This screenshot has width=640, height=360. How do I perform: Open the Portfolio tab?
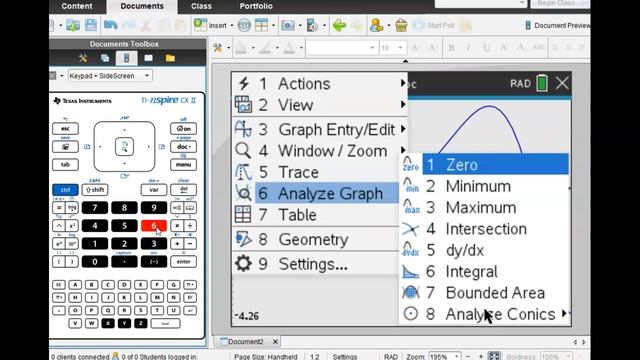(x=256, y=6)
